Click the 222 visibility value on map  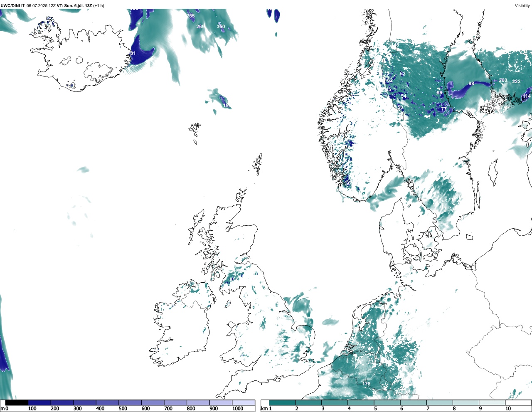pyautogui.click(x=516, y=81)
